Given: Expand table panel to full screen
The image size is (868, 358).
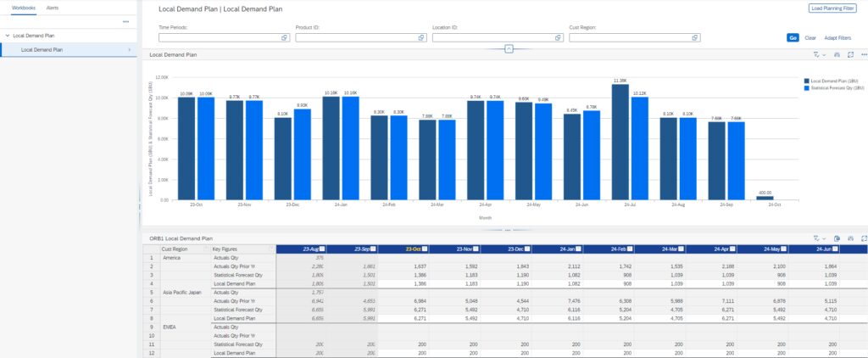Looking at the screenshot, I should [863, 238].
